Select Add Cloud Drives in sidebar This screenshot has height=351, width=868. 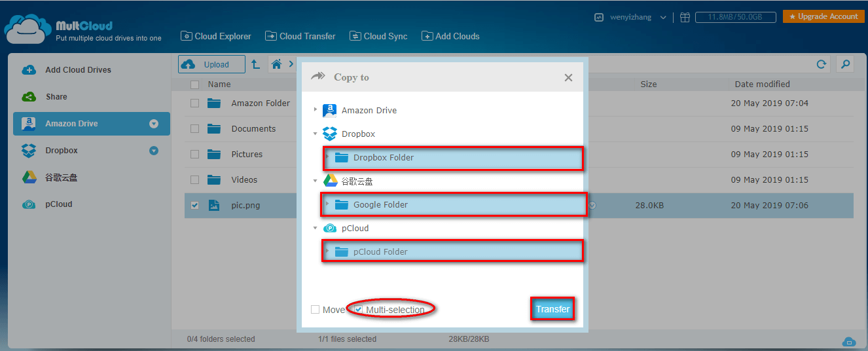[x=78, y=69]
